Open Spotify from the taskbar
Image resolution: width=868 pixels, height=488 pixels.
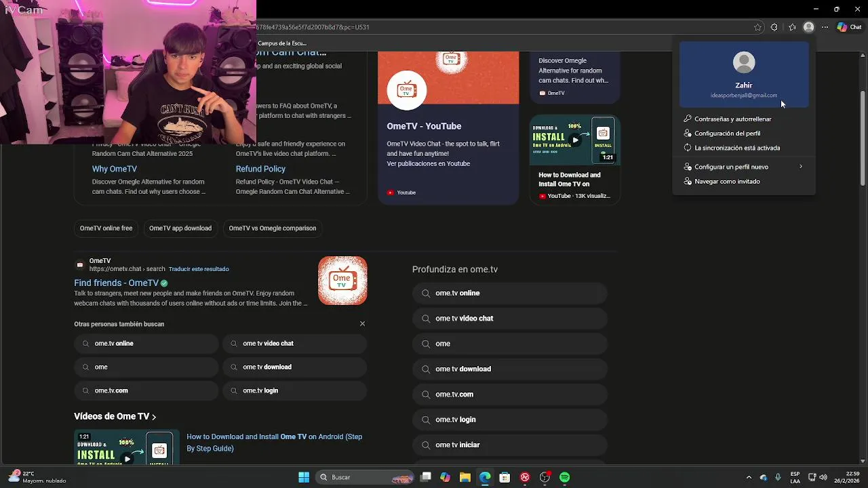tap(564, 477)
